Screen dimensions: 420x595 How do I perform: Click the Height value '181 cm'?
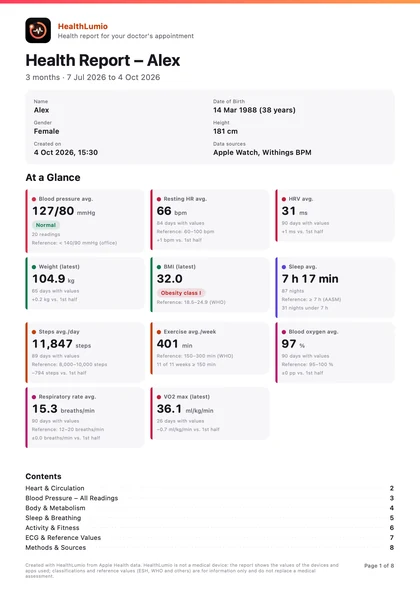pyautogui.click(x=225, y=131)
